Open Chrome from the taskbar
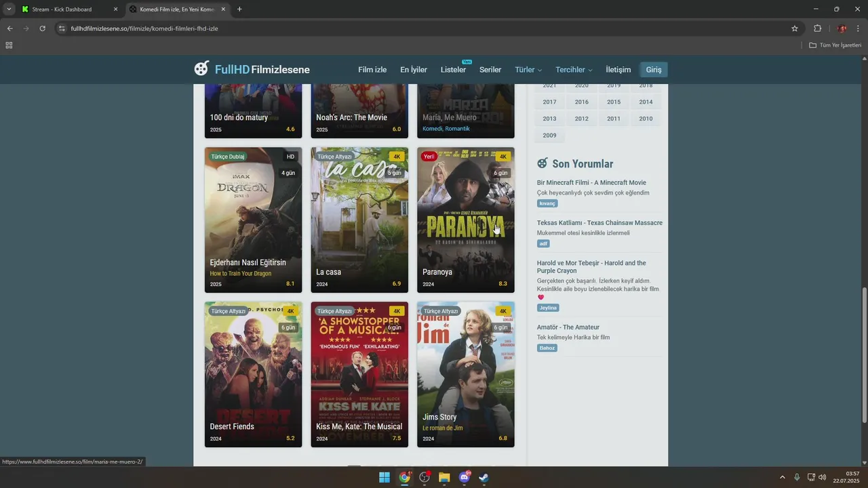Screen dimensions: 868x488 [405, 477]
